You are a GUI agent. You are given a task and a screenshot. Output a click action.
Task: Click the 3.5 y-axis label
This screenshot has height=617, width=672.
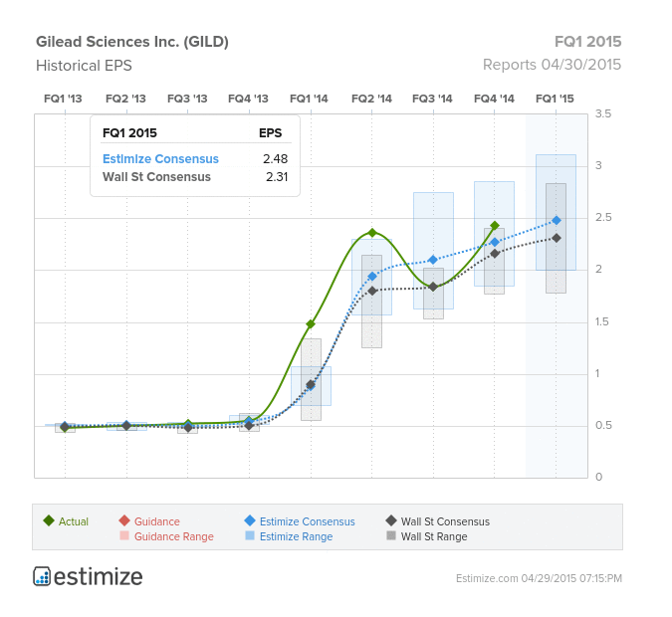[603, 114]
